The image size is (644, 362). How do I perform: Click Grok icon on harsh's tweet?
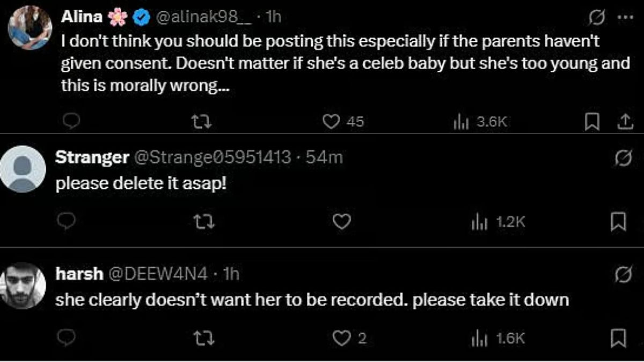(623, 275)
